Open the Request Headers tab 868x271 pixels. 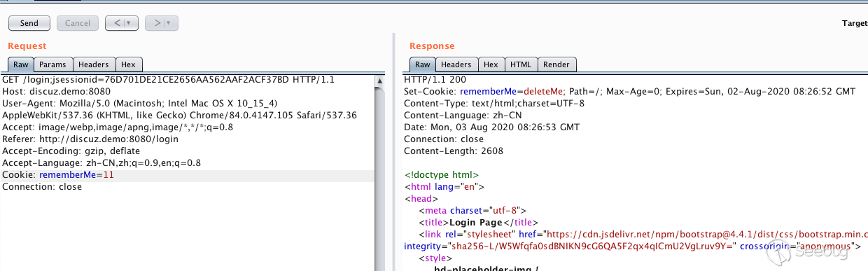coord(94,64)
